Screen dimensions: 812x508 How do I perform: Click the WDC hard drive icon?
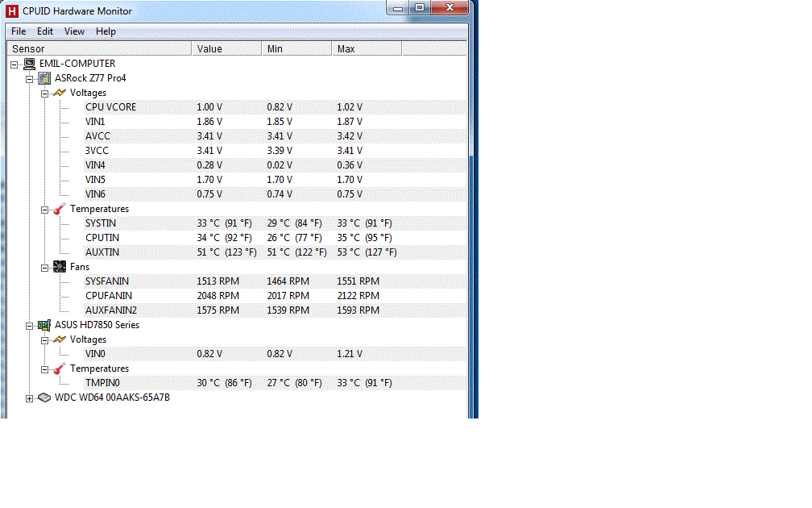[44, 398]
